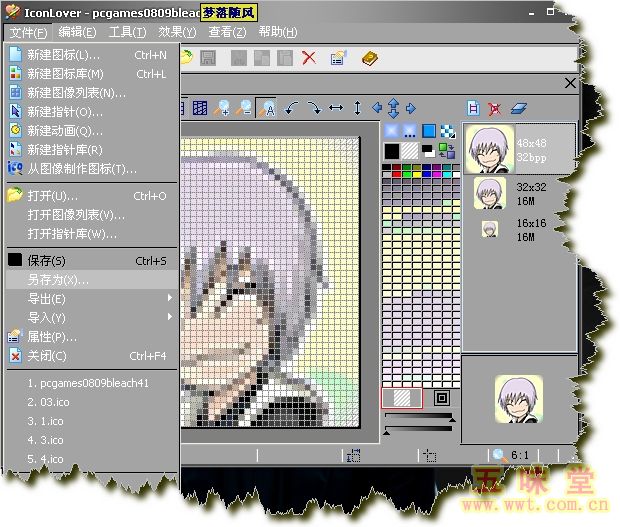Viewport: 620px width, 527px height.
Task: Click the eraser icon above the format list
Action: pos(518,108)
